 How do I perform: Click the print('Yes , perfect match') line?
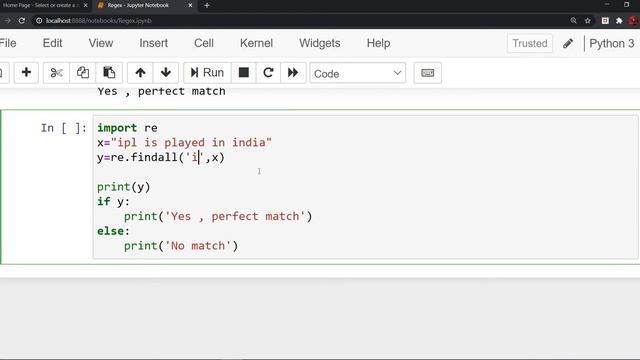click(x=218, y=216)
